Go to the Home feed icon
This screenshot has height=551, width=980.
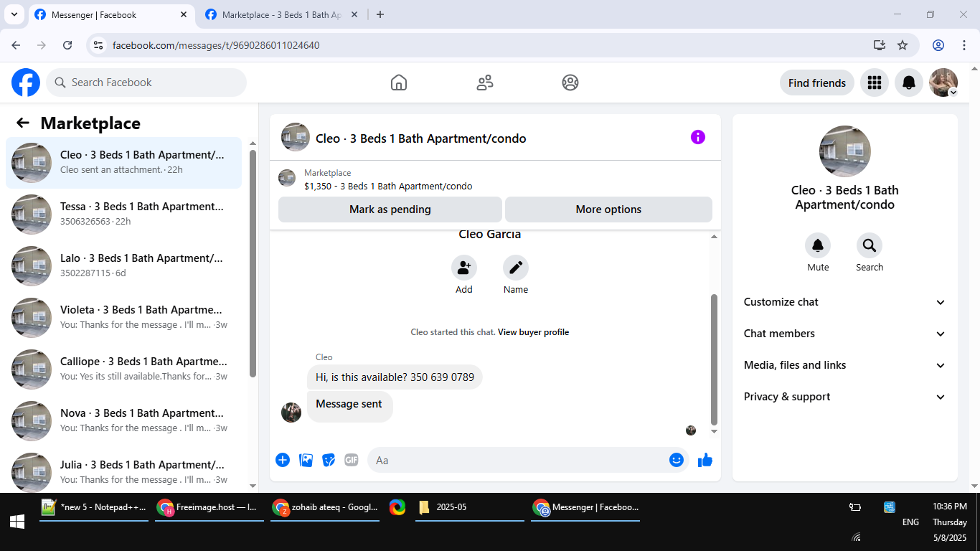[399, 83]
